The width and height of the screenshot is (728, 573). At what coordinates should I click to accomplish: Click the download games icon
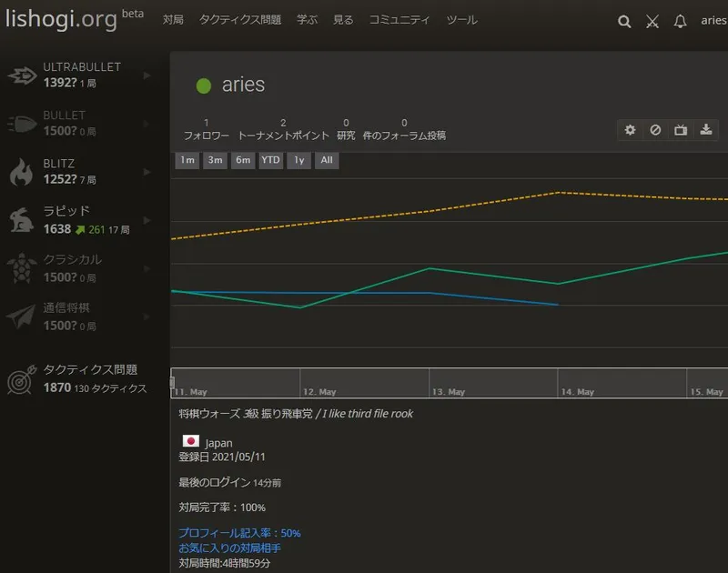(706, 130)
